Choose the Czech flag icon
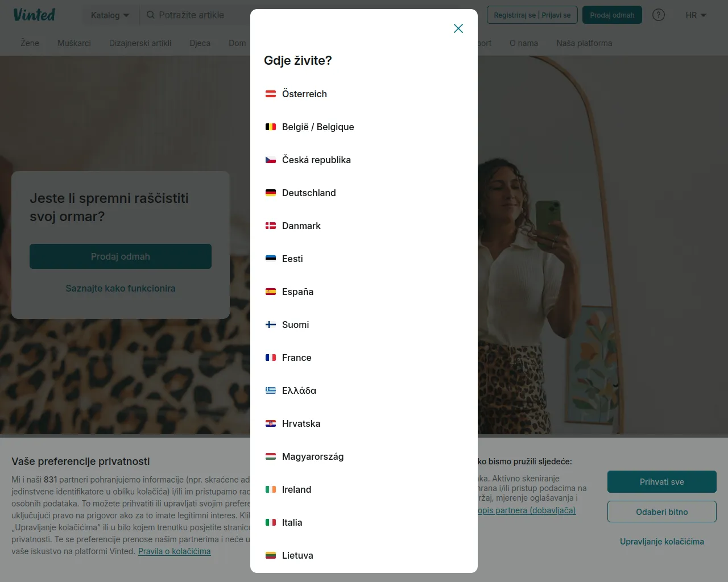Image resolution: width=728 pixels, height=582 pixels. [271, 160]
